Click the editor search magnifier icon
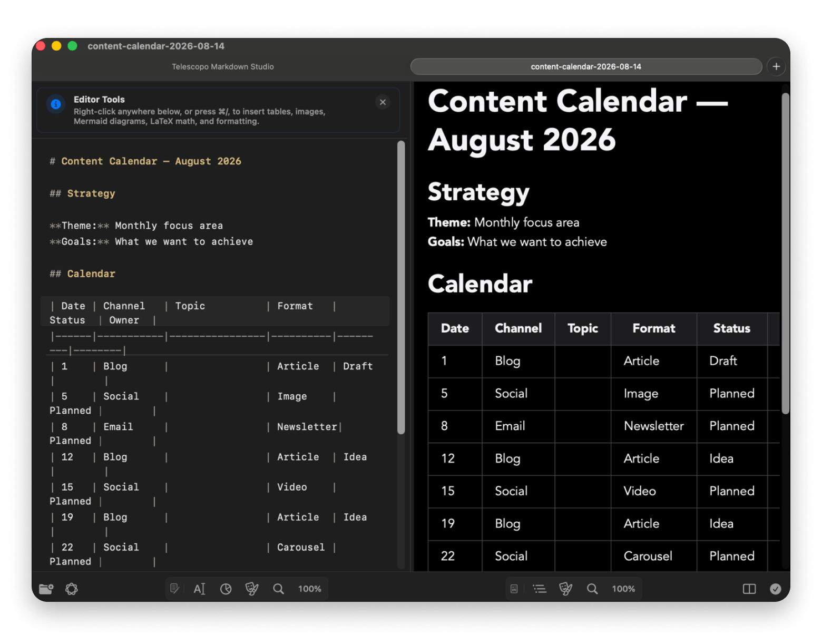Viewport: 822px width, 644px height. point(278,589)
